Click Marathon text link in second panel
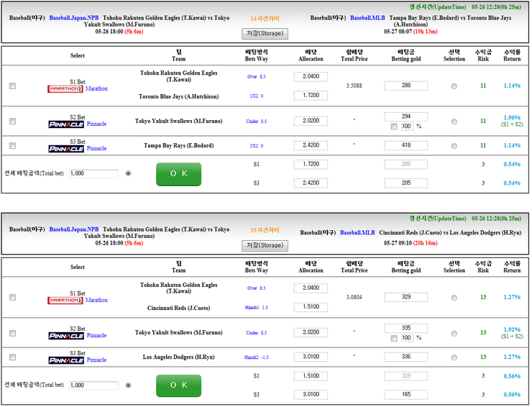Image resolution: width=532 pixels, height=407 pixels. [97, 300]
